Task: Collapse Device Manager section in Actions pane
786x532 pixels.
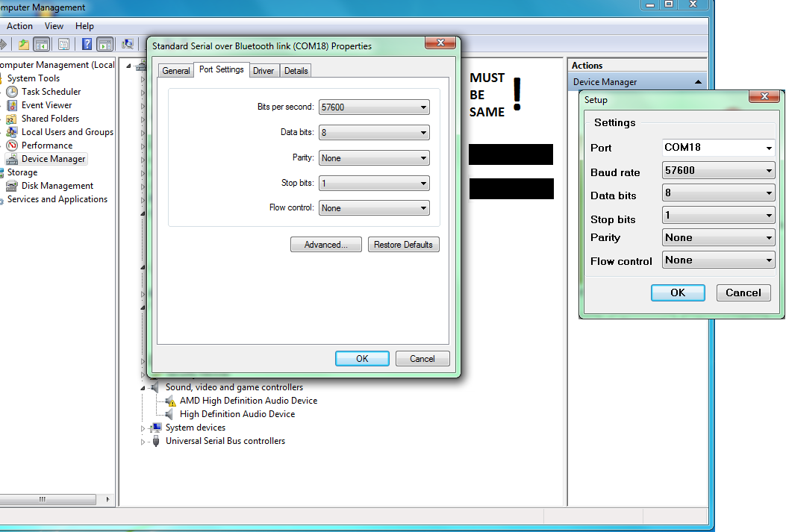Action: [698, 81]
